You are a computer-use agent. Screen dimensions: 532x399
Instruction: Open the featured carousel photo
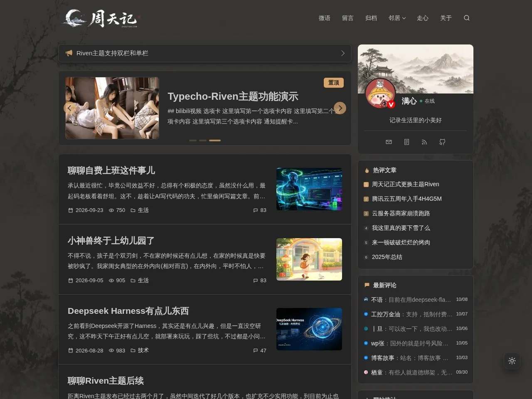click(112, 108)
